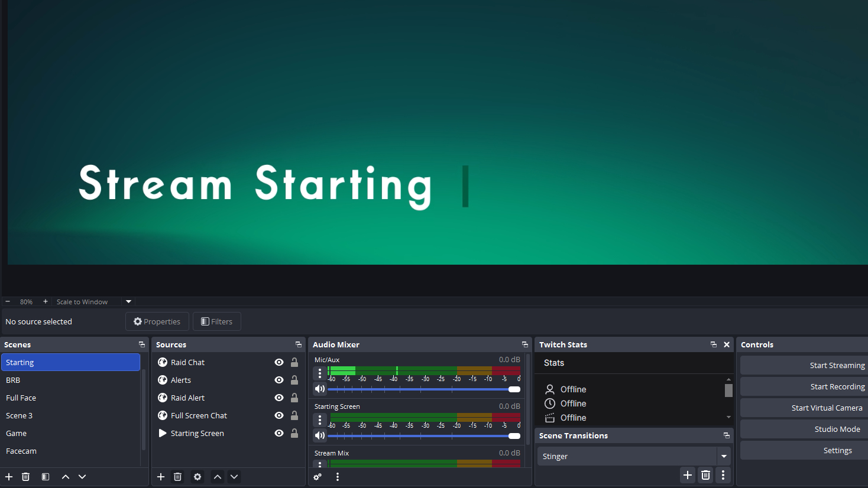Image resolution: width=868 pixels, height=488 pixels.
Task: Add a new source
Action: 160,477
